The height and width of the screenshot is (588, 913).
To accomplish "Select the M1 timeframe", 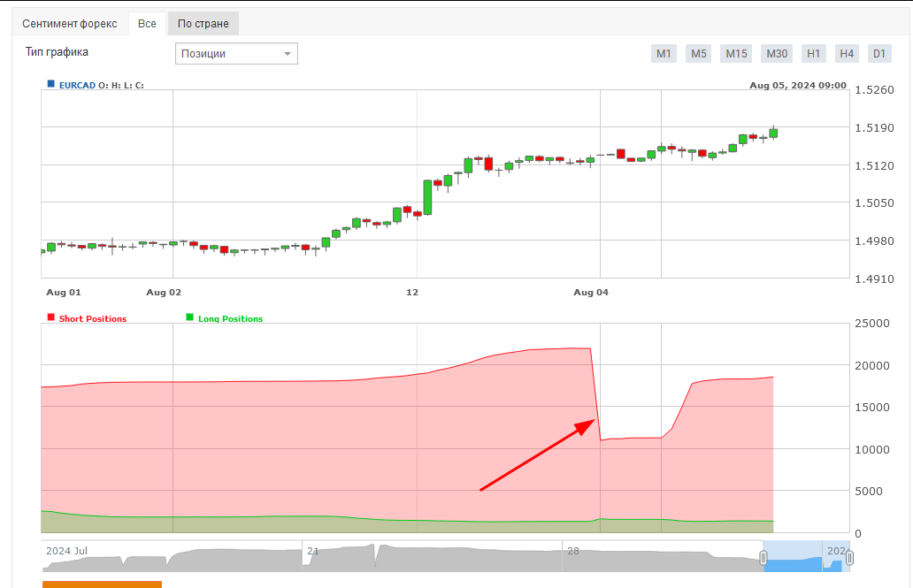I will tap(664, 54).
